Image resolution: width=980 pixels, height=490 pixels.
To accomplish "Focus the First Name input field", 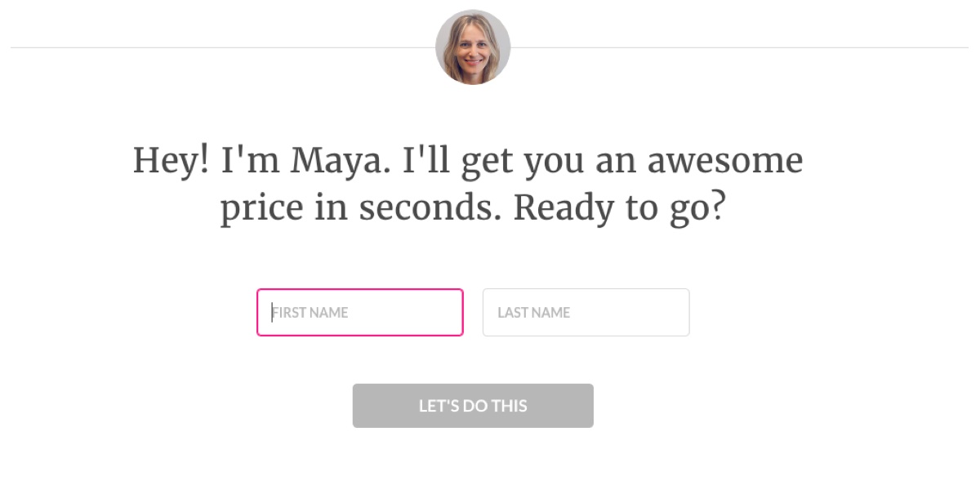I will [x=359, y=312].
